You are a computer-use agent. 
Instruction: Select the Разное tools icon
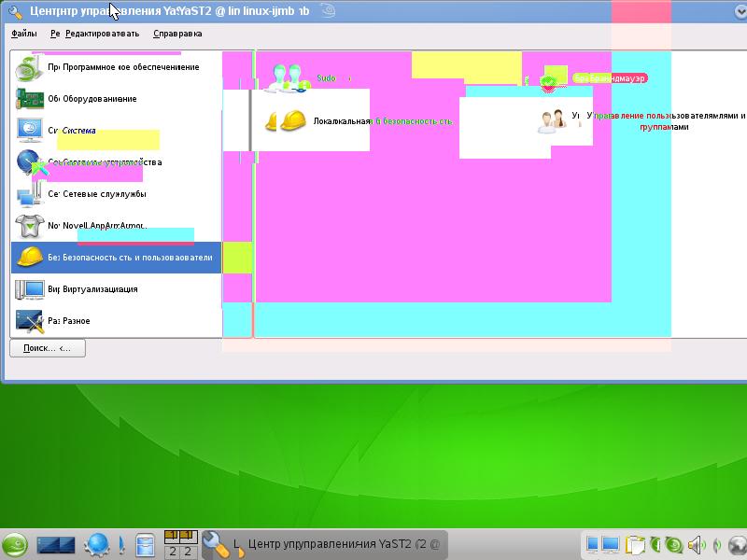tap(30, 321)
